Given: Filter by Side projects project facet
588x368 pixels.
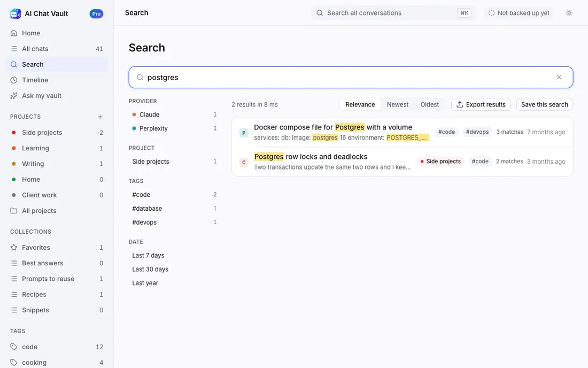Looking at the screenshot, I should 174,162.
